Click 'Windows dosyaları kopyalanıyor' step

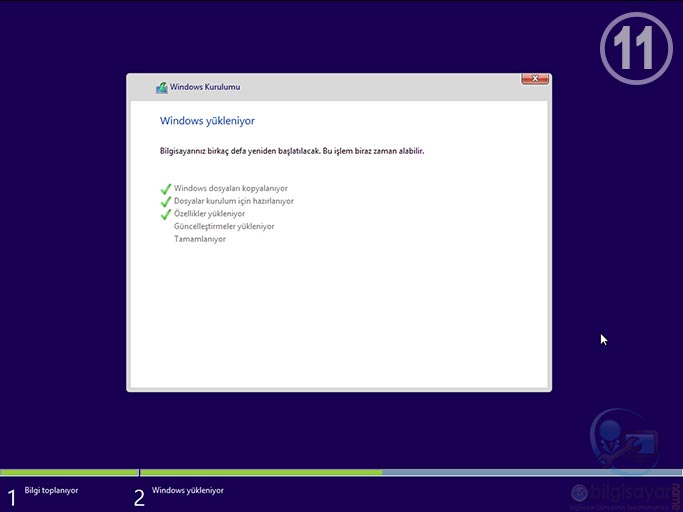pos(231,188)
